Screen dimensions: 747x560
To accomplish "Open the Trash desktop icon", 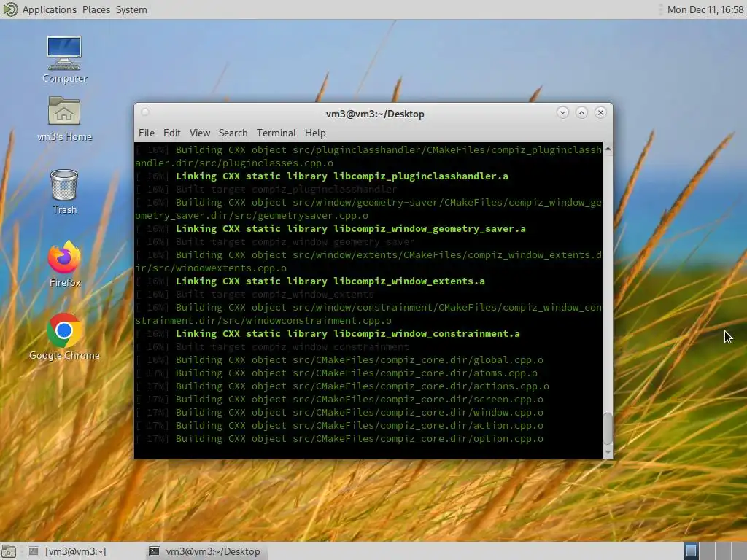I will [64, 192].
